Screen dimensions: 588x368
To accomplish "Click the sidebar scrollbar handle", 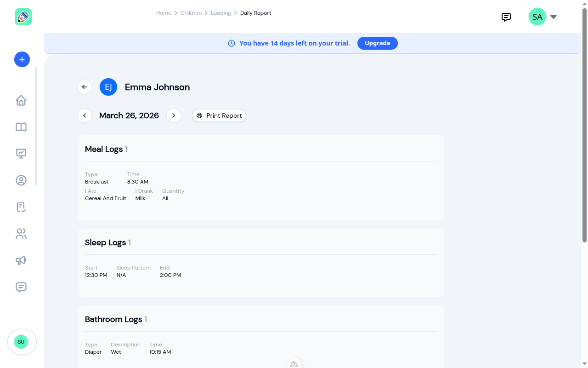I will 36,126.
